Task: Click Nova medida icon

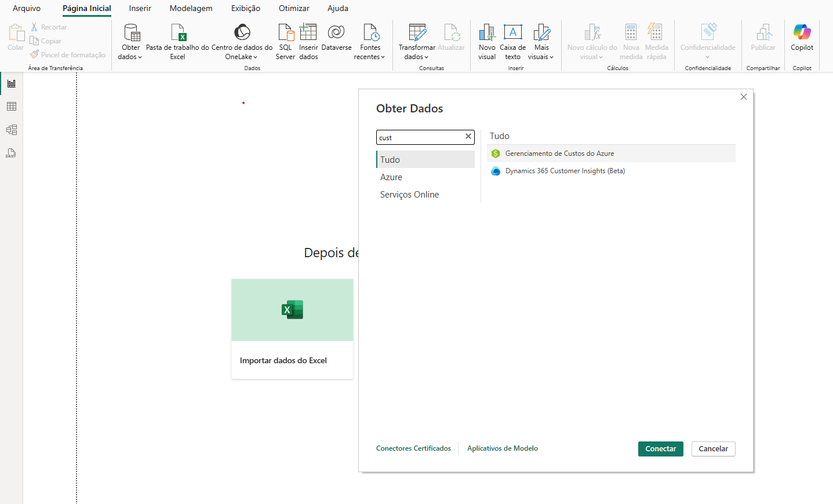Action: [x=631, y=32]
